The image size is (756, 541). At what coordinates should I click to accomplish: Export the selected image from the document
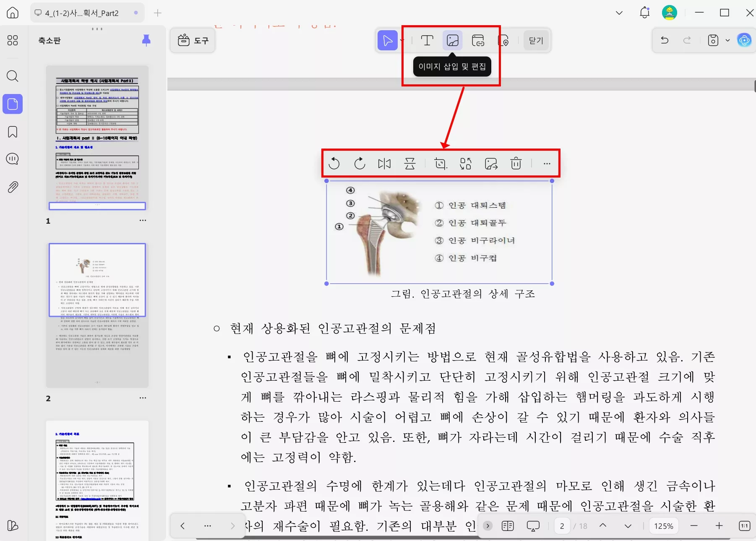(x=491, y=164)
